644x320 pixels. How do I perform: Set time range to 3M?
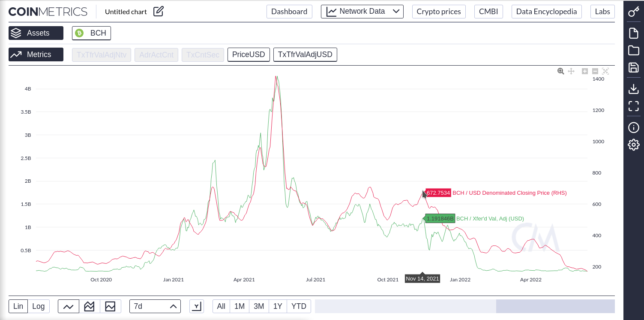tap(259, 306)
